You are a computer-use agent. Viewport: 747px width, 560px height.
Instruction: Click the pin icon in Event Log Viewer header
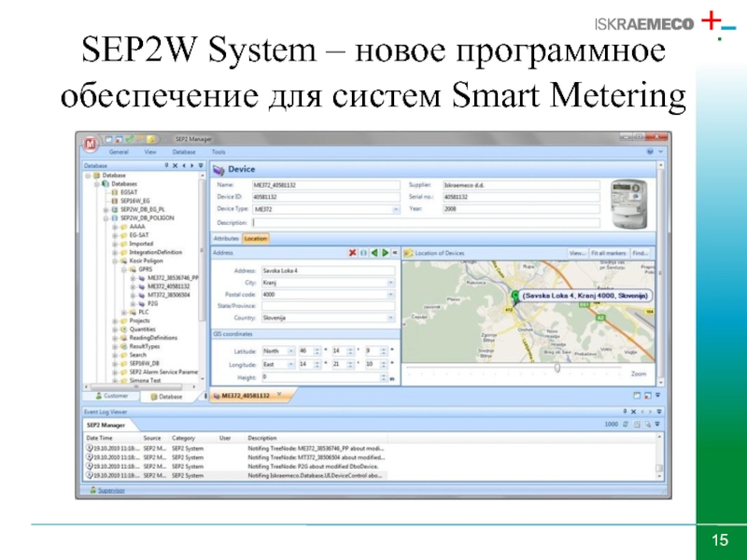tap(625, 412)
